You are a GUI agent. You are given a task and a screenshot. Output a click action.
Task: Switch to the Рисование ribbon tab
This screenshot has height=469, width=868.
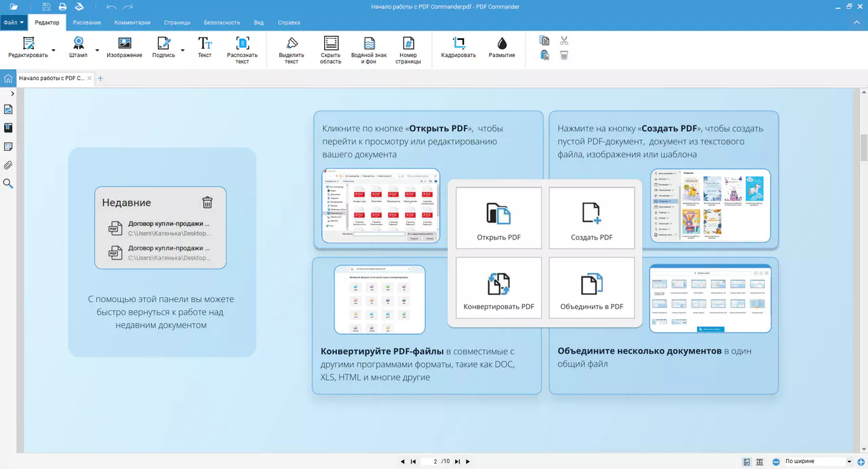point(86,22)
